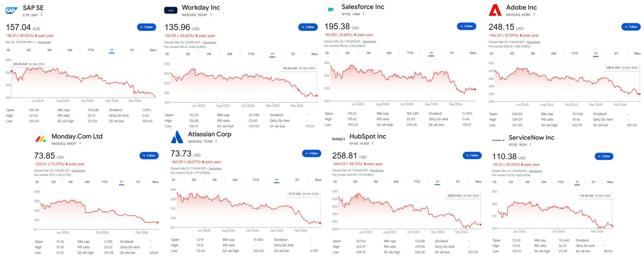
Task: Click the Salesforce cloud logo
Action: [330, 9]
